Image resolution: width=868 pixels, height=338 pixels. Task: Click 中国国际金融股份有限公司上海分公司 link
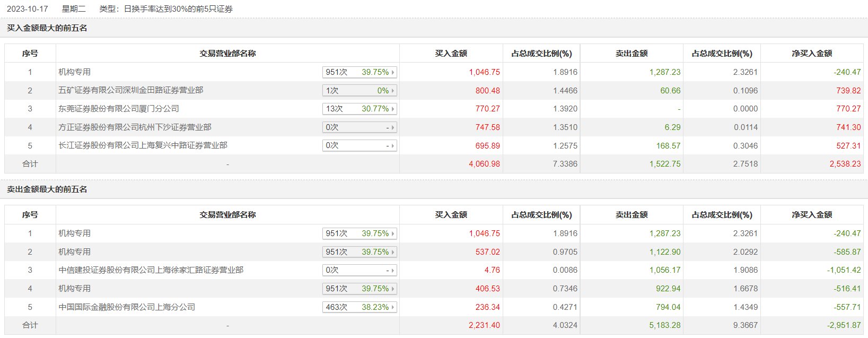(x=127, y=307)
